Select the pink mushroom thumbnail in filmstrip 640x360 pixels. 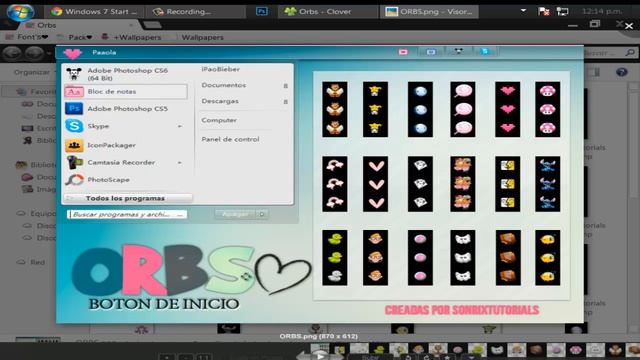tap(576, 350)
